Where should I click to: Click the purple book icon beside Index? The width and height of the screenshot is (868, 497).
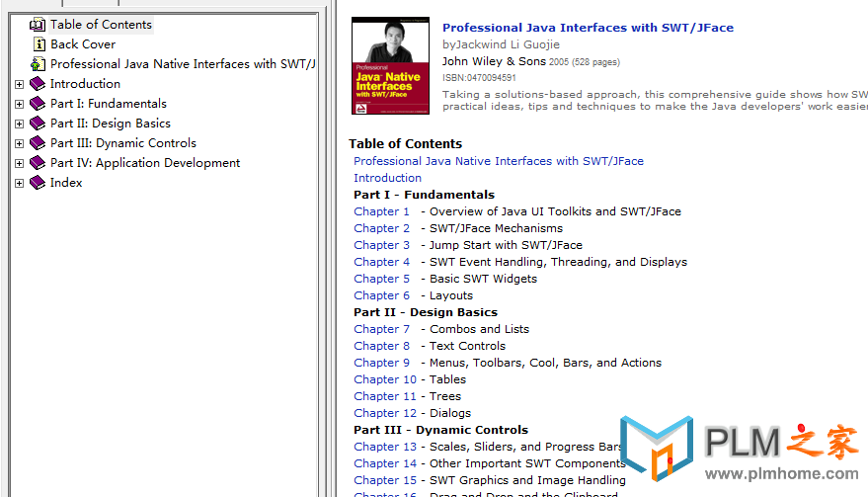(x=38, y=183)
